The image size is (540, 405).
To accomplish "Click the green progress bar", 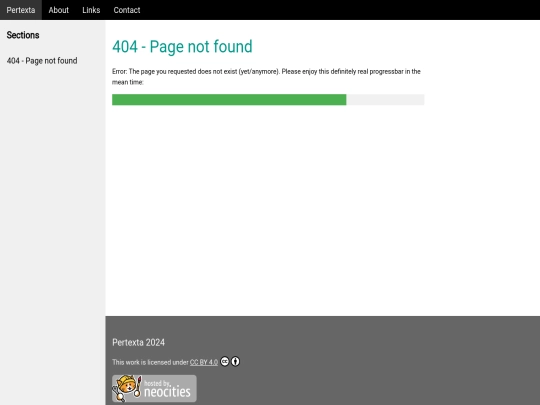I will [x=229, y=100].
